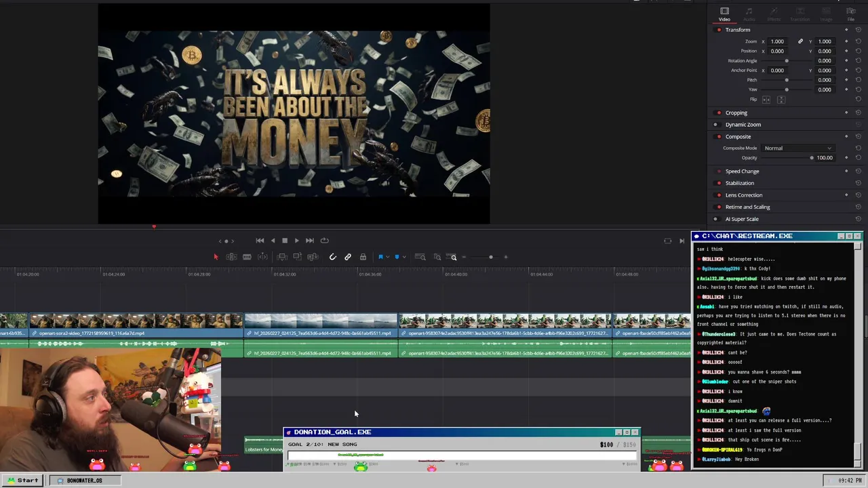Click Detail Zoom icon
868x488 pixels.
point(437,257)
